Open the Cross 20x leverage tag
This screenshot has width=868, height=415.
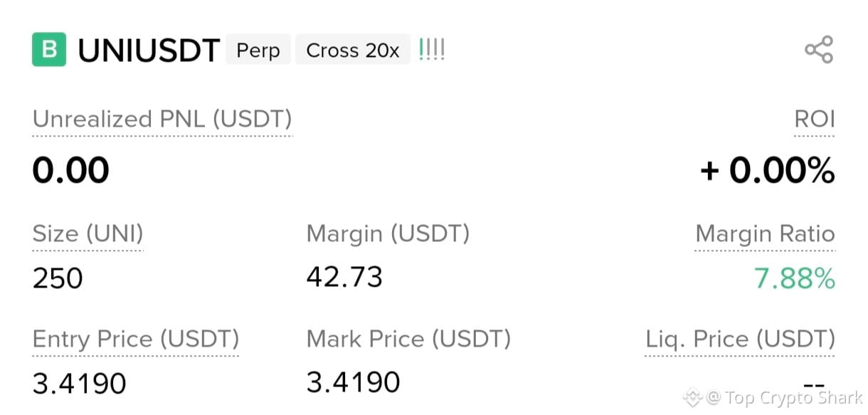(353, 51)
